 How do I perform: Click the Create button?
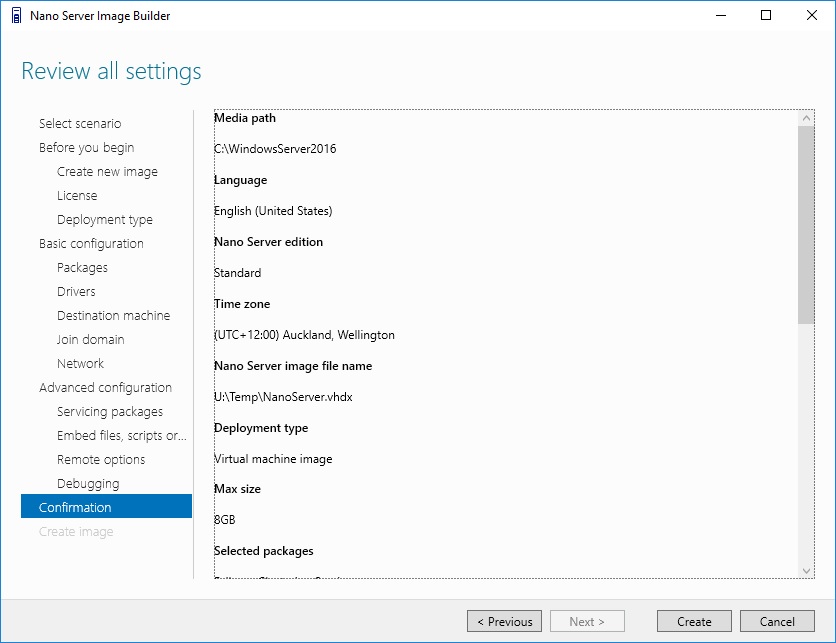[694, 621]
